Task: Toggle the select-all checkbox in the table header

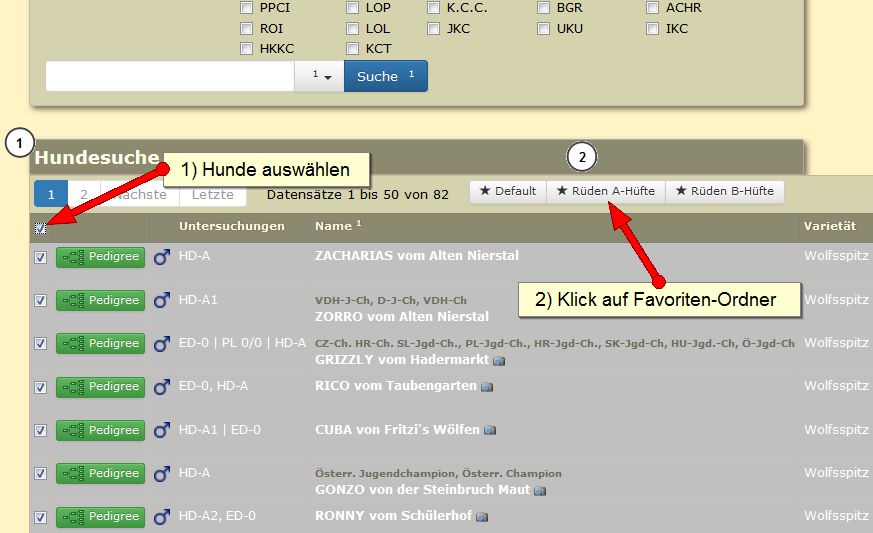Action: 41,228
